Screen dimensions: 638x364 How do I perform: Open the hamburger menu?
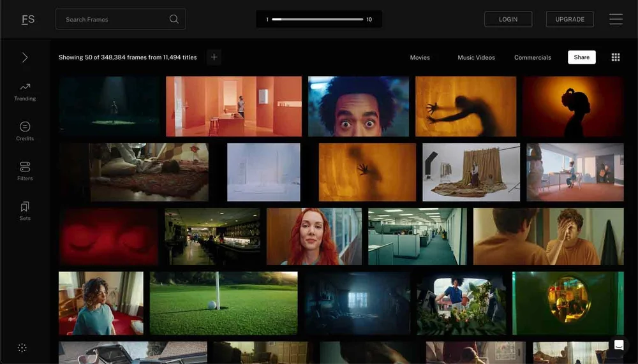click(x=616, y=19)
